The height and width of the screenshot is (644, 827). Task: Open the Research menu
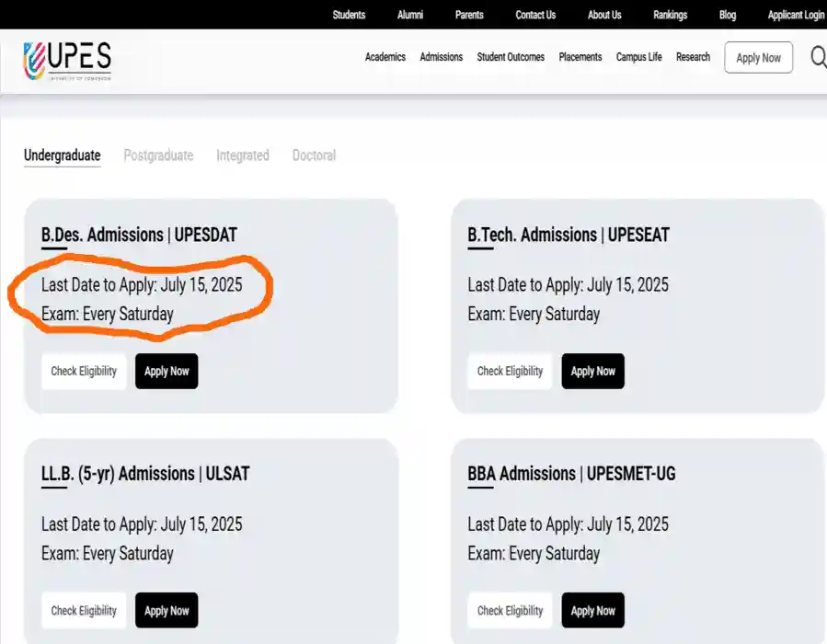pos(693,57)
